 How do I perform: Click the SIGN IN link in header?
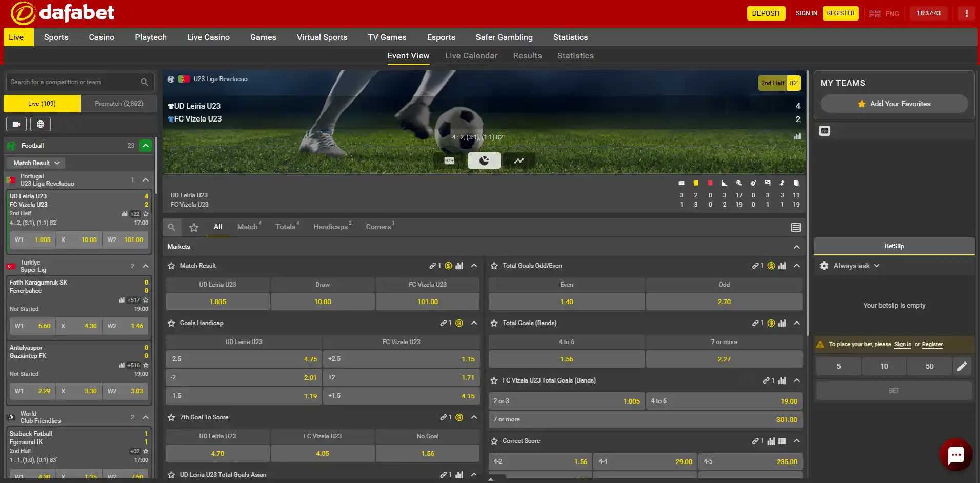(x=807, y=13)
